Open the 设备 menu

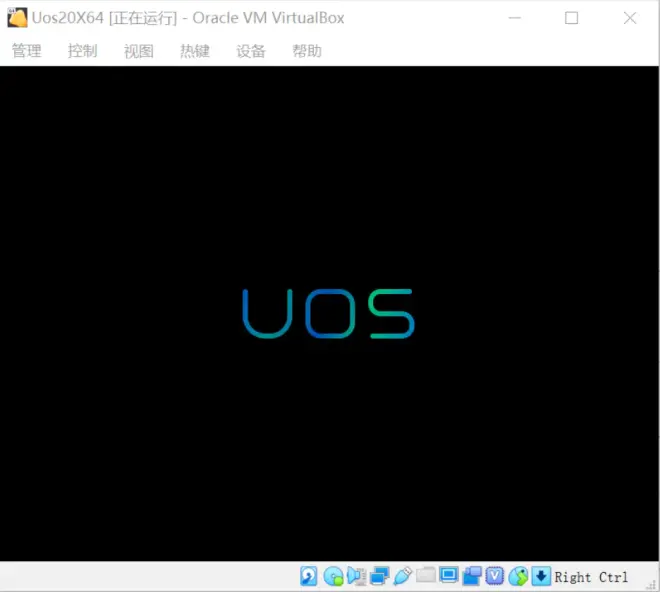click(251, 51)
